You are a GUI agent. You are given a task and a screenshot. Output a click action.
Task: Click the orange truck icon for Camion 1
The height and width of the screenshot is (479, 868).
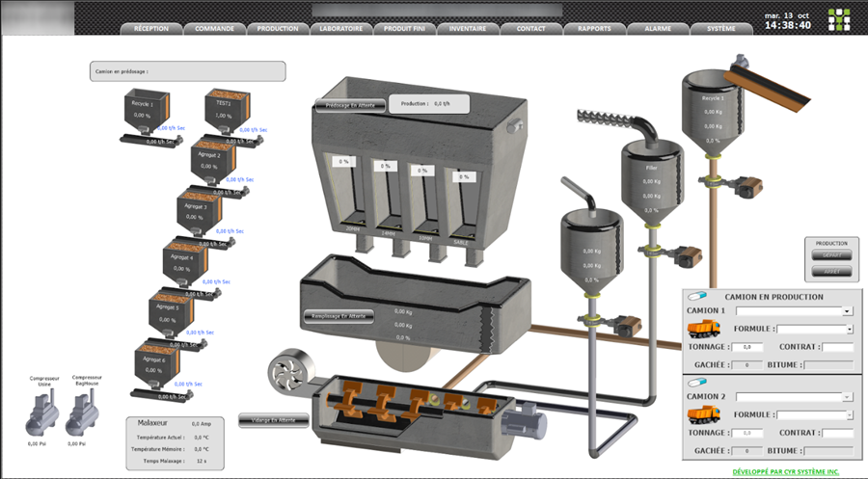(x=704, y=331)
